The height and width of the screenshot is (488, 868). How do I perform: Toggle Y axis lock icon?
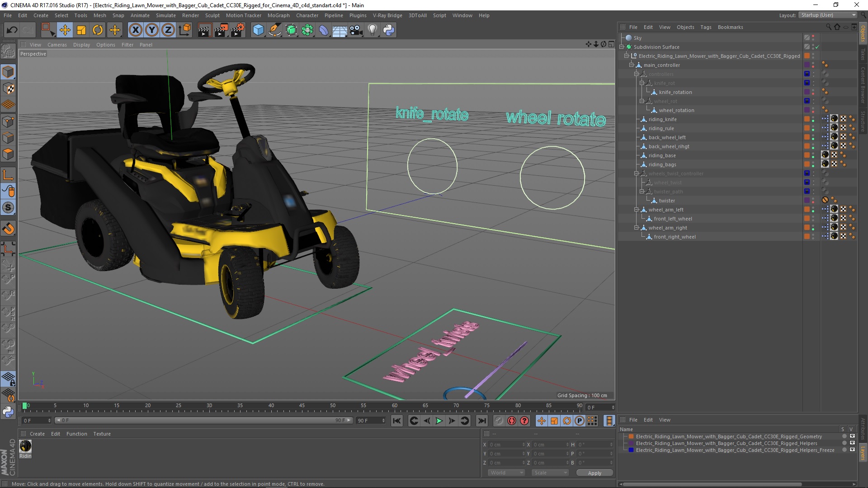(x=152, y=30)
